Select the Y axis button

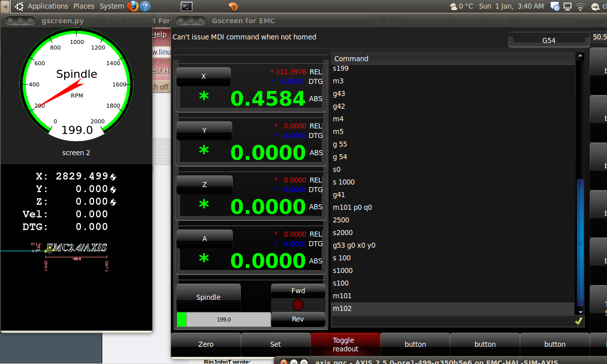point(204,130)
